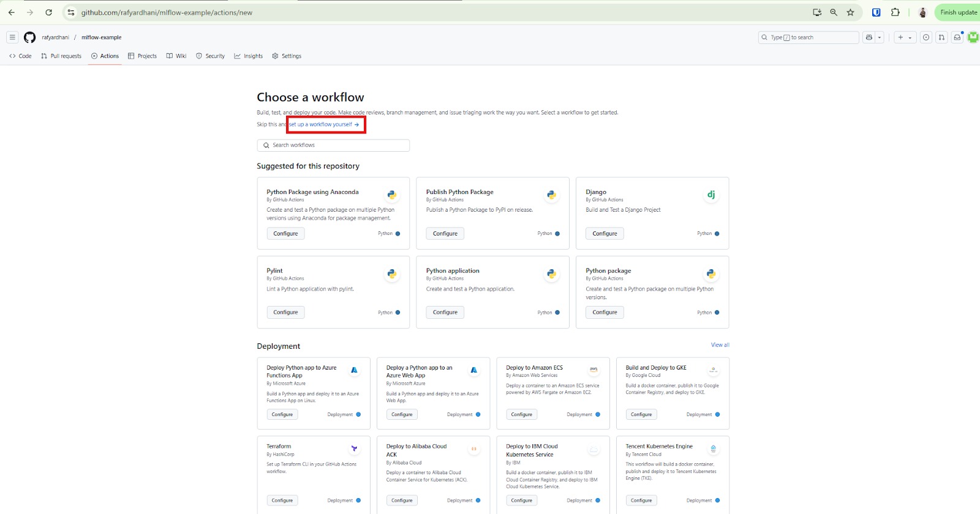This screenshot has height=514, width=980.
Task: Configure the Pylint workflow
Action: click(285, 312)
